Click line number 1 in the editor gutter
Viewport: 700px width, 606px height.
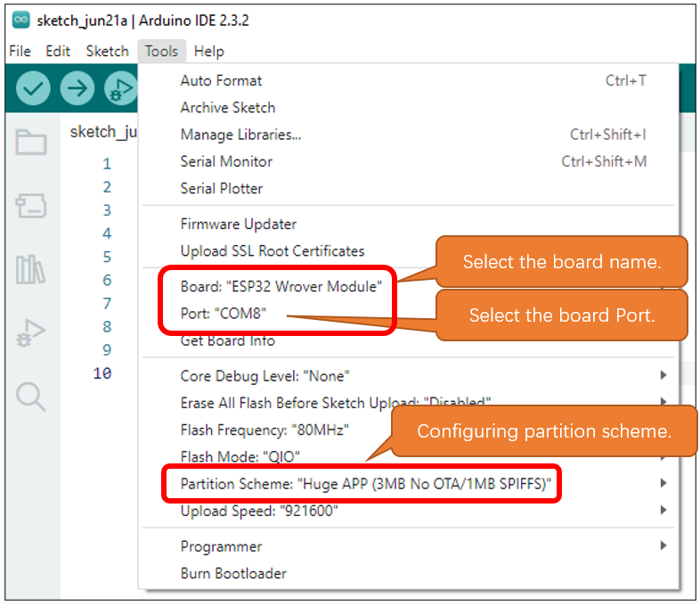(107, 163)
